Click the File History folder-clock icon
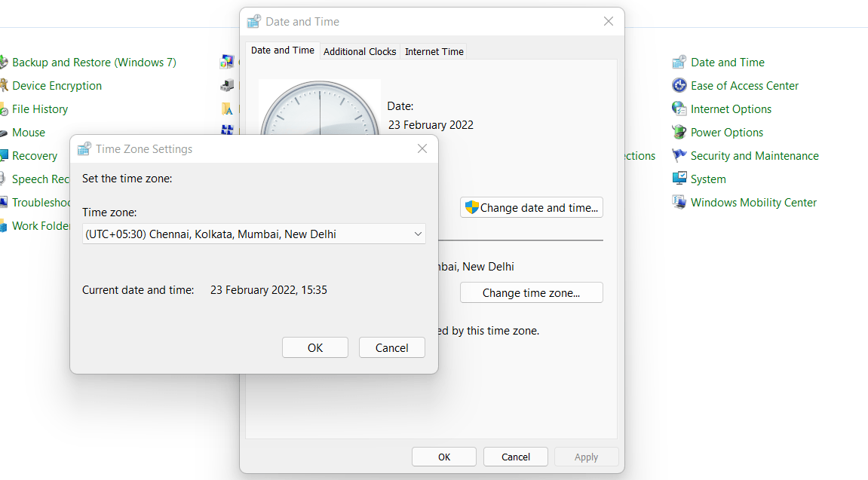 tap(5, 109)
